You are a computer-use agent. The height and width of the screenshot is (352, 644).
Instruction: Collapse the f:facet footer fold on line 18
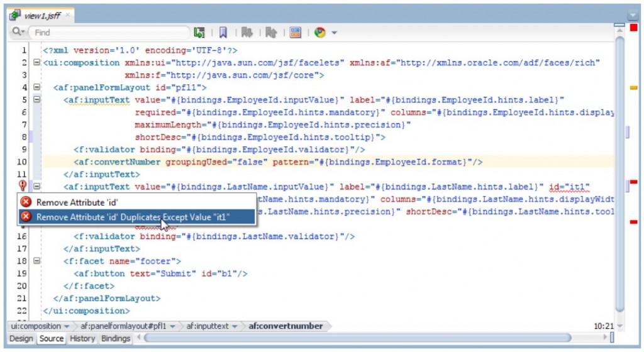click(36, 261)
